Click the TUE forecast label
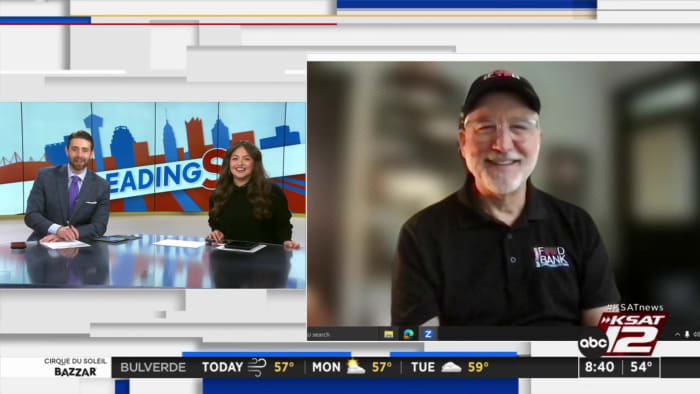This screenshot has height=394, width=700. coord(423,367)
